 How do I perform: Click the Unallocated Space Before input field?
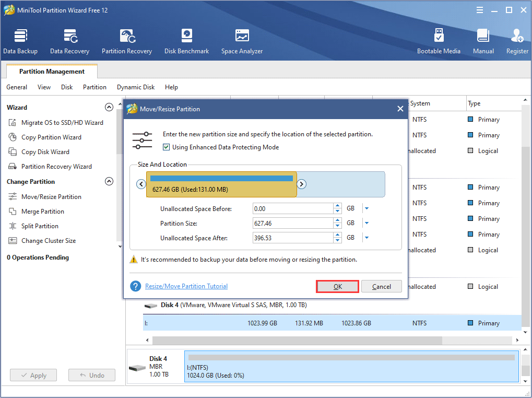click(x=293, y=208)
